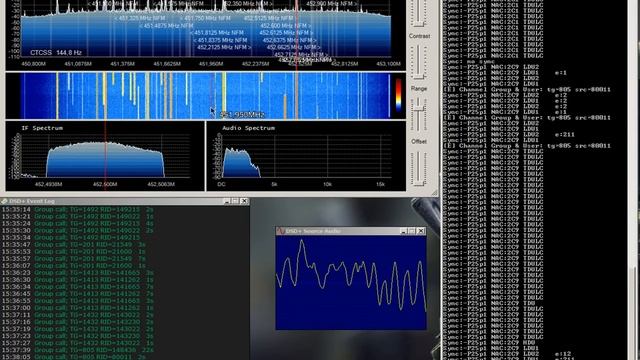Viewport: 640px width, 360px height.
Task: Select the 452.600 MHz NFM bookmark label
Action: (285, 26)
